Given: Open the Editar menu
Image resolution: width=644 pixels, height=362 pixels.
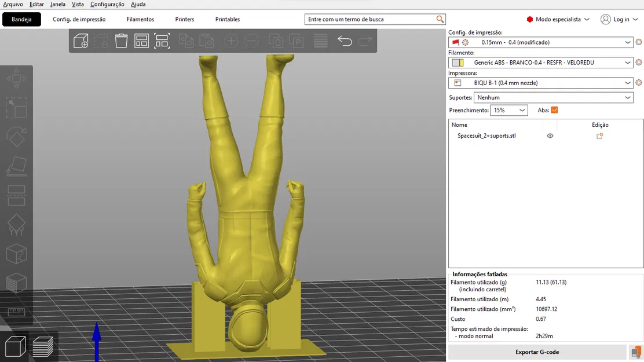Looking at the screenshot, I should [36, 4].
